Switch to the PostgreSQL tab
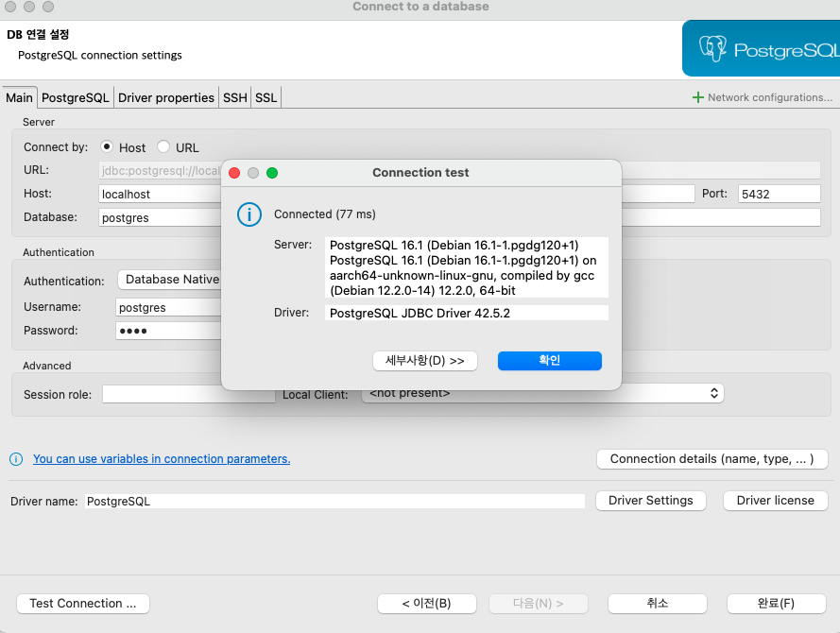The height and width of the screenshot is (633, 840). coord(75,98)
